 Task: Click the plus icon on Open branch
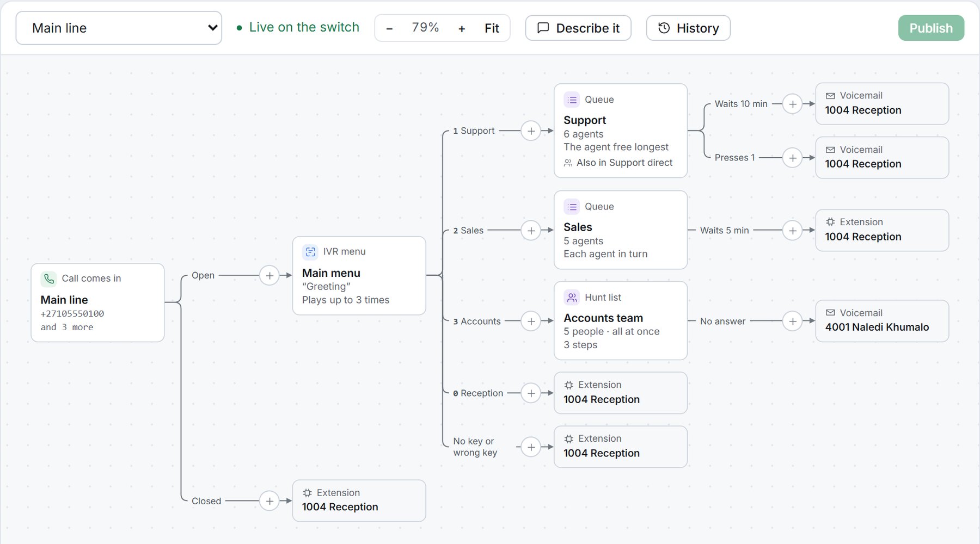[269, 275]
